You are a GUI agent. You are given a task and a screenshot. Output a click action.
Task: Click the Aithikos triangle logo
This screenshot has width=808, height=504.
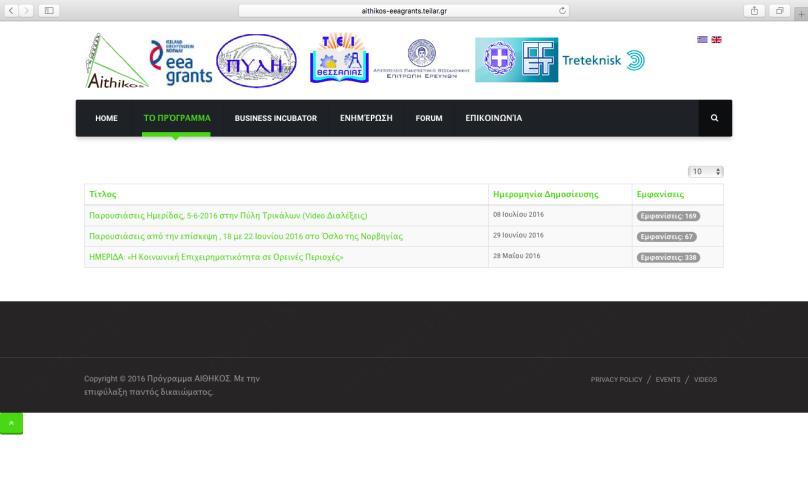point(116,61)
